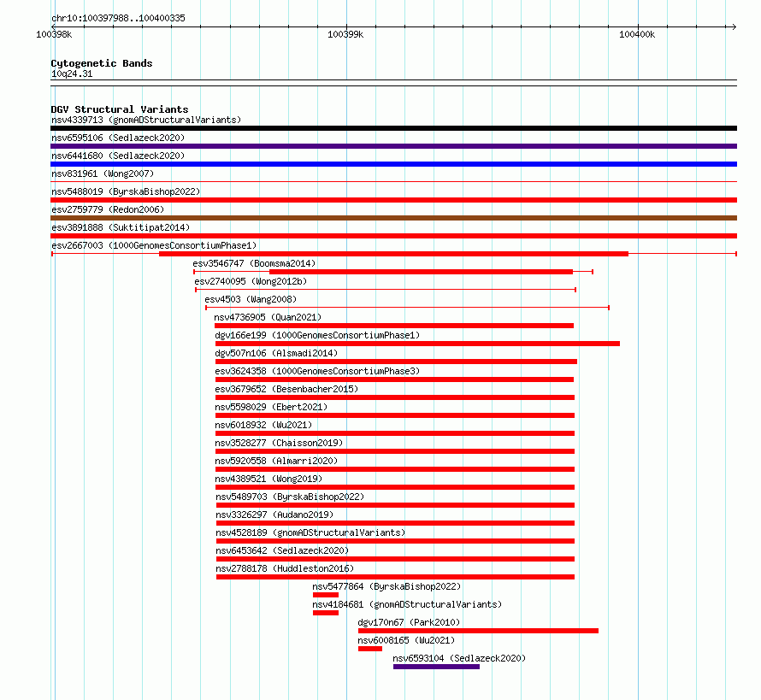Click esv2667003 (1000GenomesConsortiumPhase1) label
The width and height of the screenshot is (761, 700).
pyautogui.click(x=154, y=245)
